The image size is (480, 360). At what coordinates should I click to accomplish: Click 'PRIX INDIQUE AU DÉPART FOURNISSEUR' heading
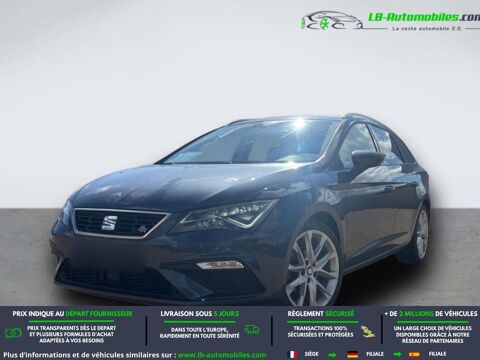click(73, 314)
